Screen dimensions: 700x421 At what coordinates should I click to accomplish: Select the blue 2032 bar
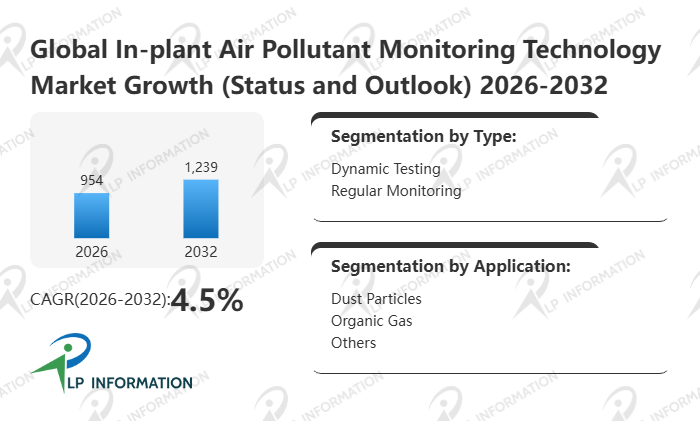pyautogui.click(x=201, y=208)
